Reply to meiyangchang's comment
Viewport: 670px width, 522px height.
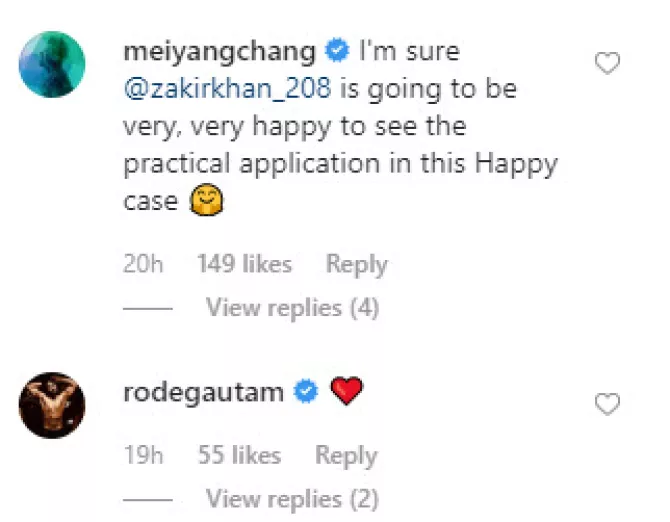click(x=356, y=264)
